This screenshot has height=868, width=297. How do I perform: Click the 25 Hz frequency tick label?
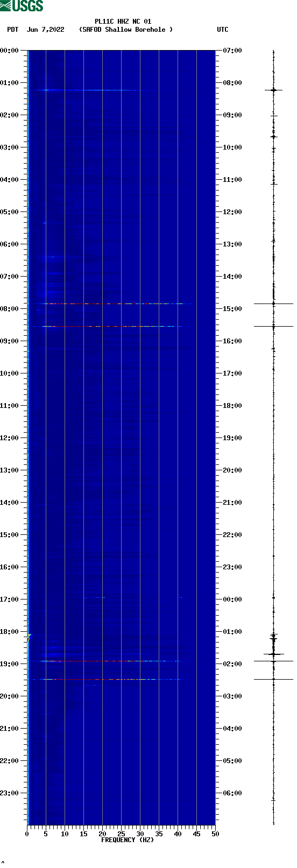121,834
